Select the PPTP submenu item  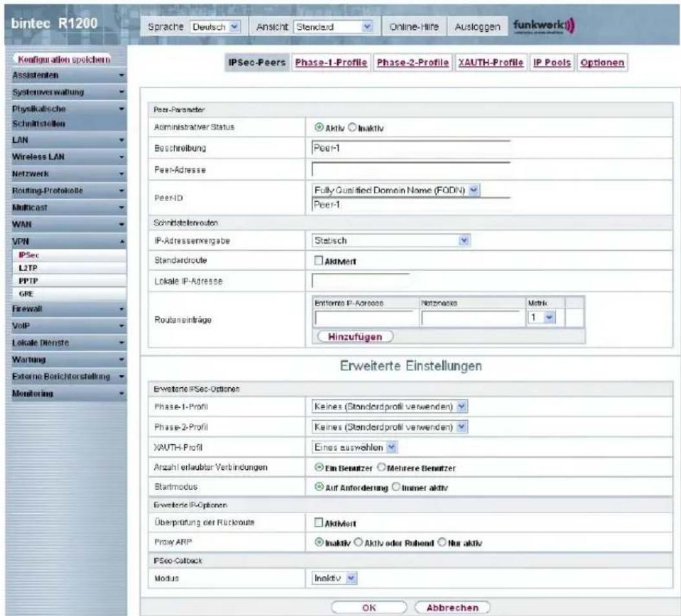(x=70, y=281)
